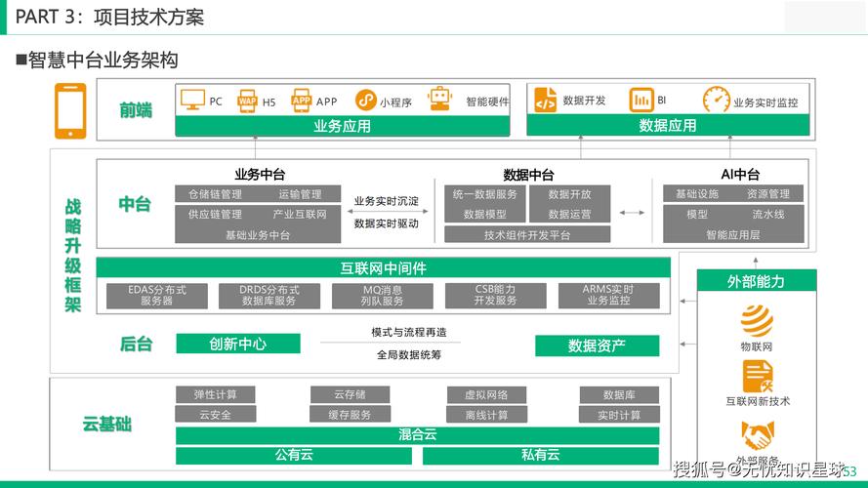Click the 基础业务中台 label
868x488 pixels.
(x=258, y=235)
